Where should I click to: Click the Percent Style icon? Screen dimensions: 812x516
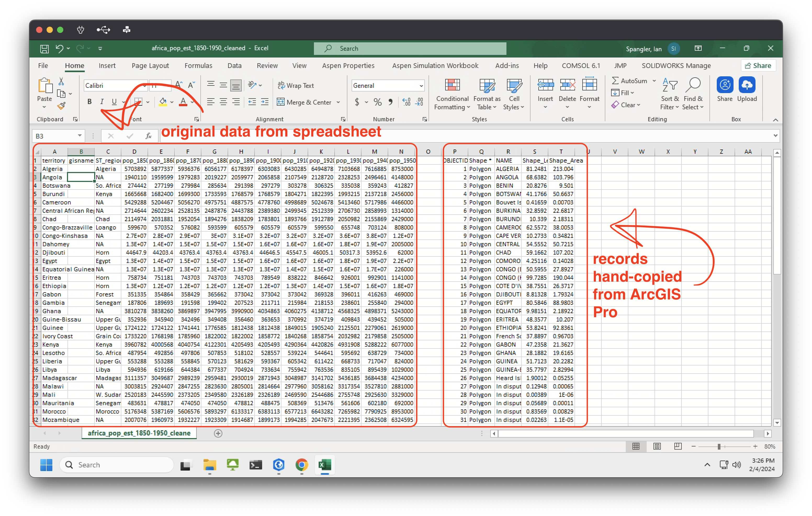click(x=377, y=102)
